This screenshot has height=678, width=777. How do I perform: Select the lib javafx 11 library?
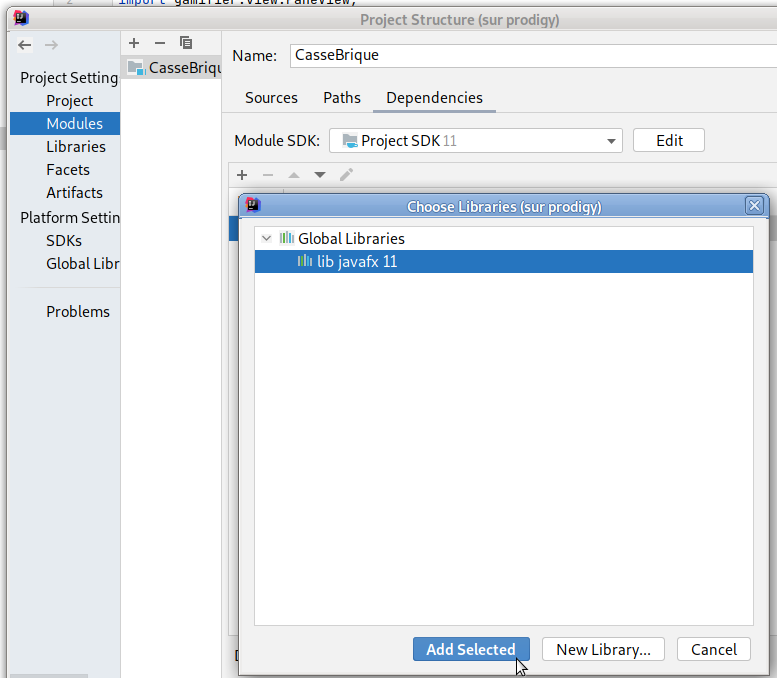(x=357, y=262)
